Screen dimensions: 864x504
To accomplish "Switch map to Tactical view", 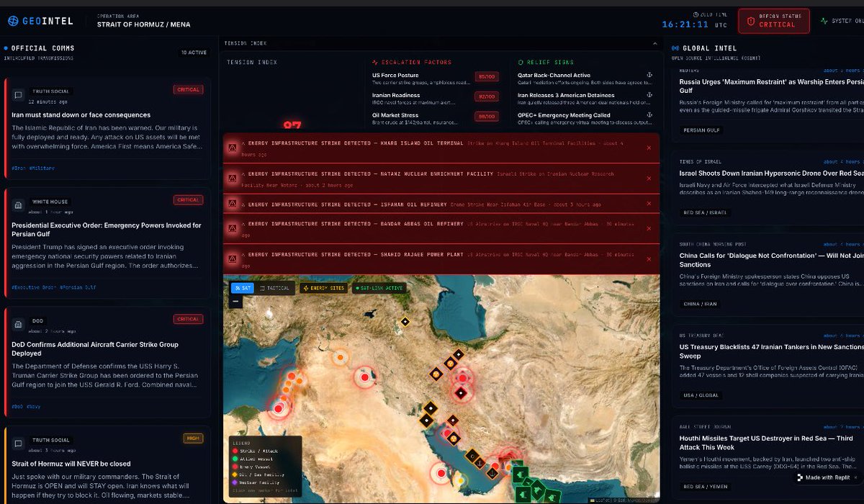I will coord(275,288).
